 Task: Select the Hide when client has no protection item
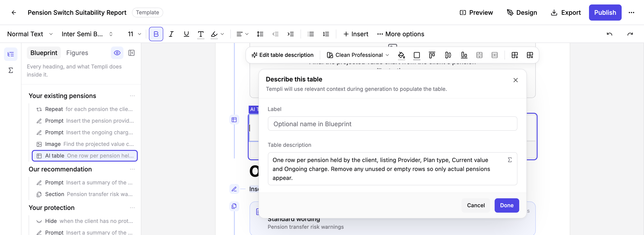(x=85, y=221)
